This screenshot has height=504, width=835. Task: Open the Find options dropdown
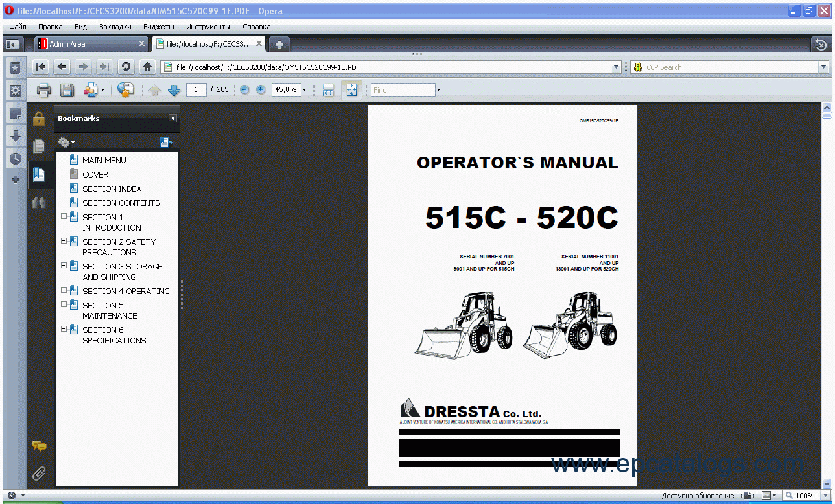pos(438,90)
